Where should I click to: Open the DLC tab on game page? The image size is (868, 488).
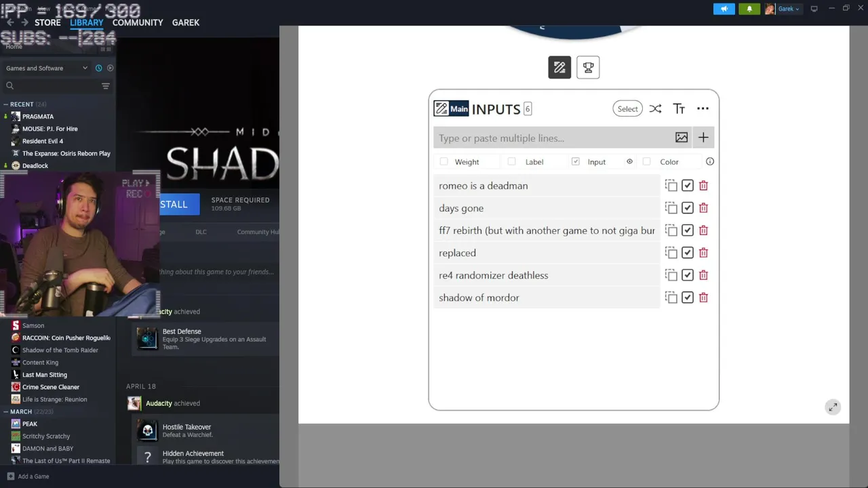201,232
